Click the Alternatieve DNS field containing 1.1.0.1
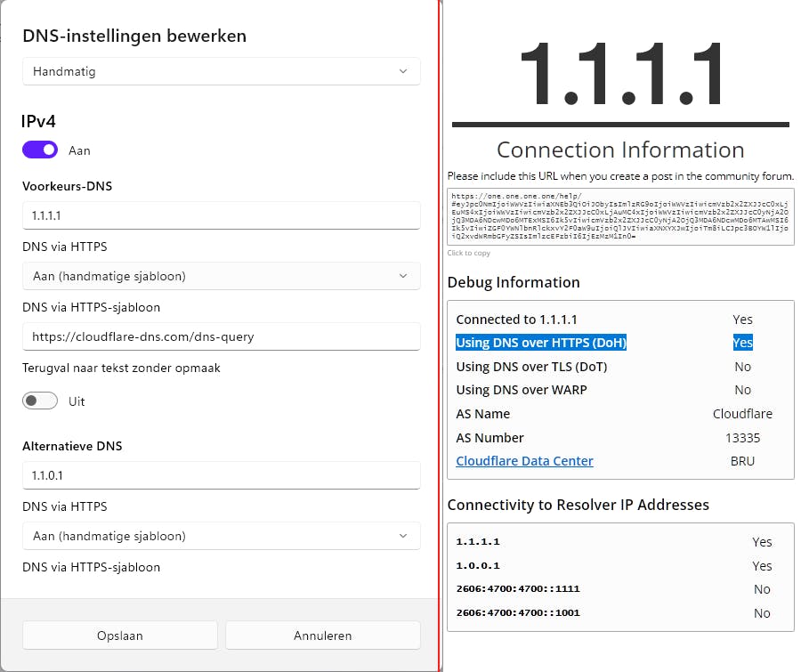 [222, 475]
